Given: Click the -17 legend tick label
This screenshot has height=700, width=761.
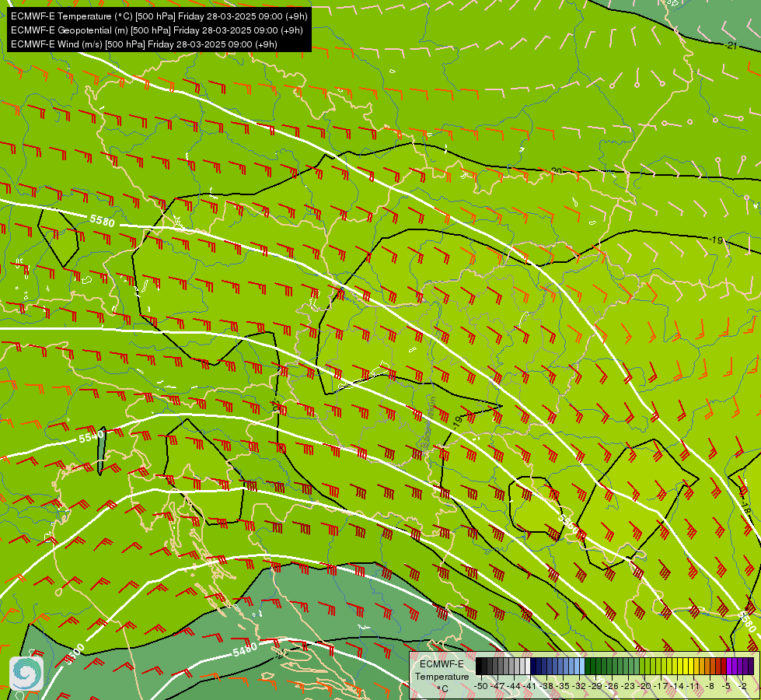Looking at the screenshot, I should (x=661, y=686).
